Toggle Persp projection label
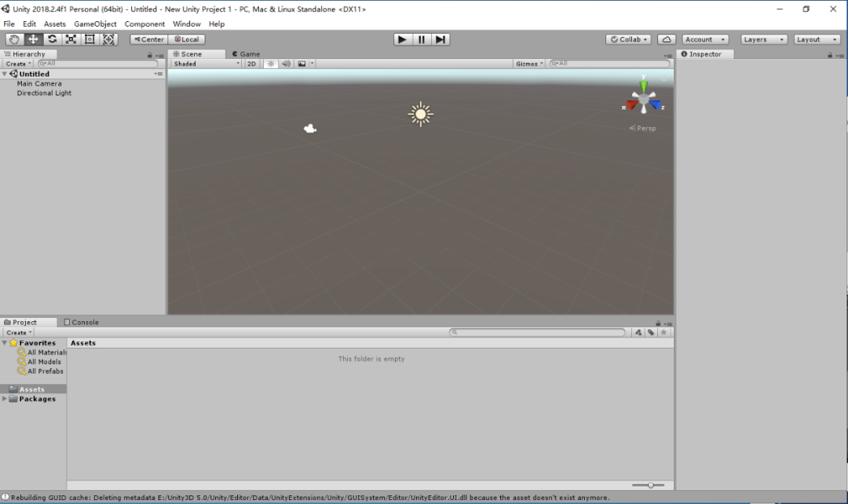 642,128
